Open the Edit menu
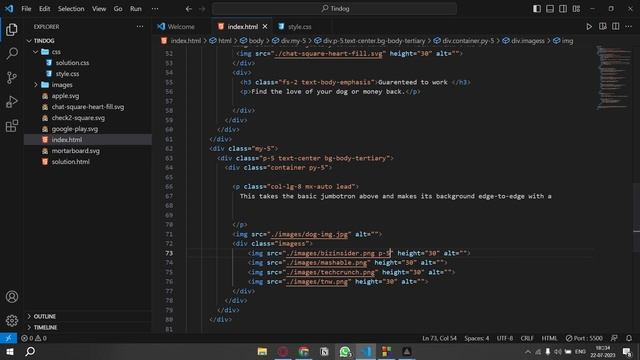Image resolution: width=640 pixels, height=360 pixels. point(44,9)
